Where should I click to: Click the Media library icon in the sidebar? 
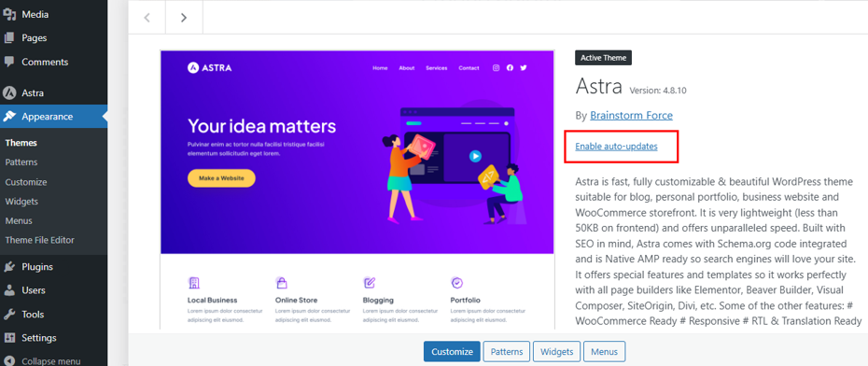click(8, 14)
